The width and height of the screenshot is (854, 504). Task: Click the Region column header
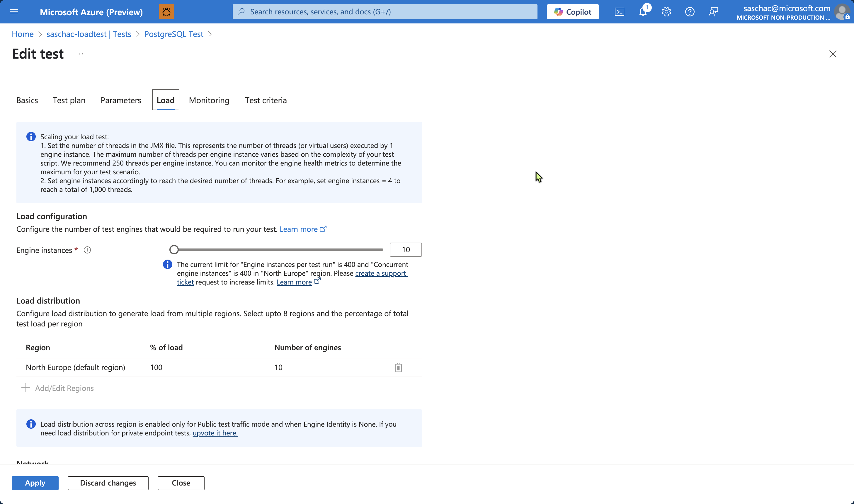click(x=38, y=348)
